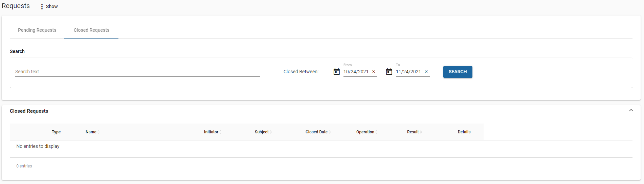The image size is (644, 184).
Task: Focus the Search text input field
Action: 137,72
